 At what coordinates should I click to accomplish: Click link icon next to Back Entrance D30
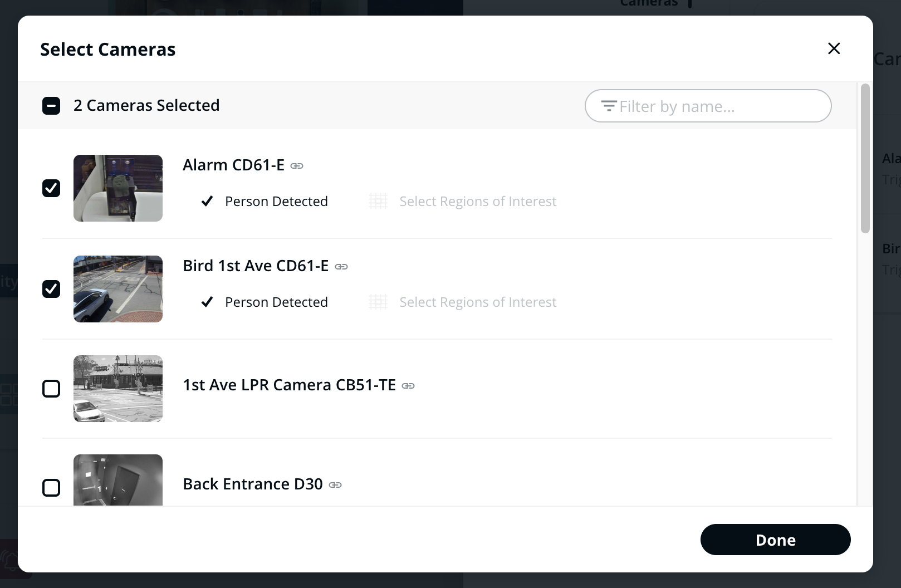tap(335, 485)
